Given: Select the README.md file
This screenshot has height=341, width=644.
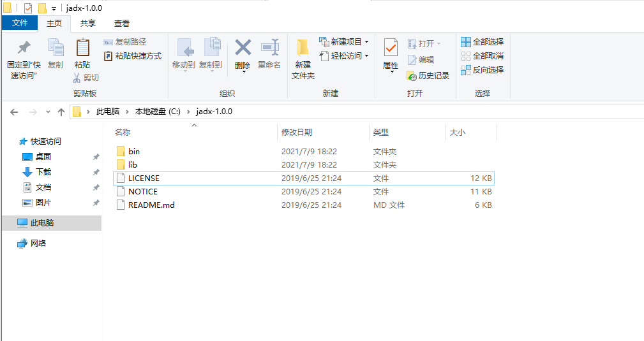Looking at the screenshot, I should tap(303, 205).
